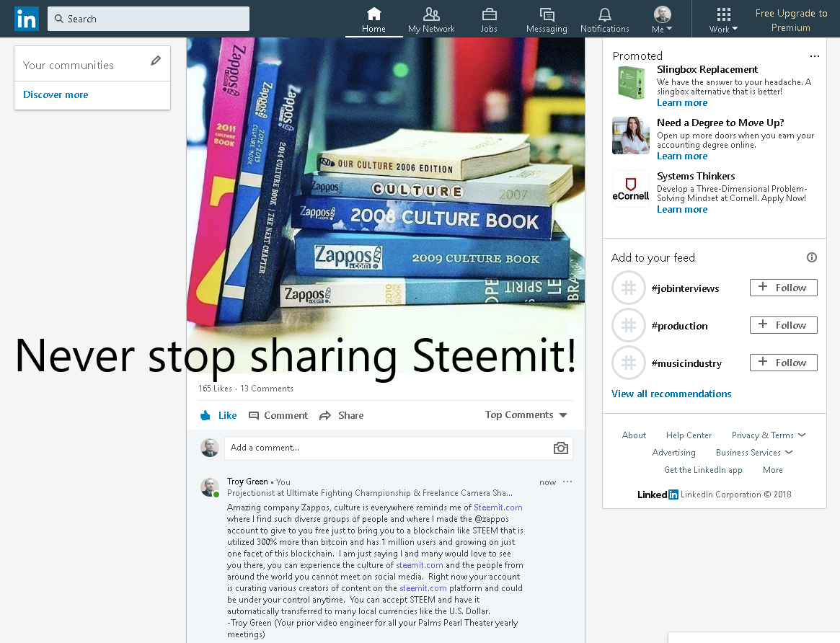Open the first Steemit.com link in comment
This screenshot has height=643, width=840.
point(498,507)
